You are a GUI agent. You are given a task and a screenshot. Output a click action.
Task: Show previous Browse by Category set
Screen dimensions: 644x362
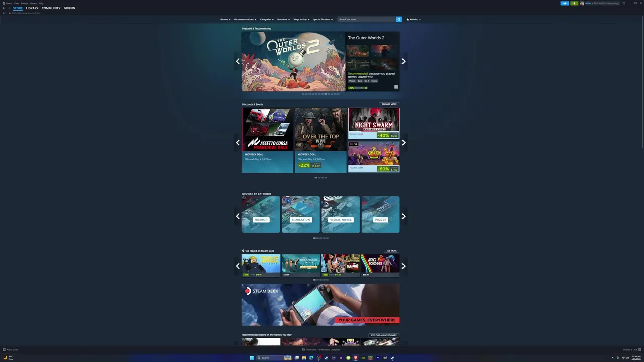238,216
